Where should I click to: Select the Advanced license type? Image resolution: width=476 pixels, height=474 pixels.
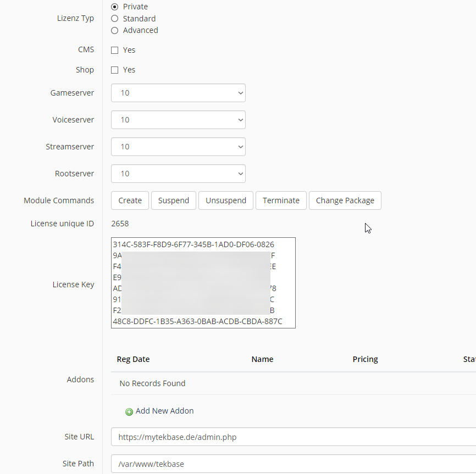pyautogui.click(x=115, y=30)
